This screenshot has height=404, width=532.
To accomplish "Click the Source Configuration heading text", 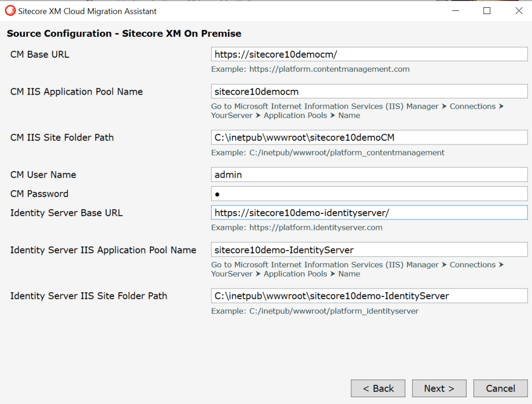I will [x=124, y=34].
